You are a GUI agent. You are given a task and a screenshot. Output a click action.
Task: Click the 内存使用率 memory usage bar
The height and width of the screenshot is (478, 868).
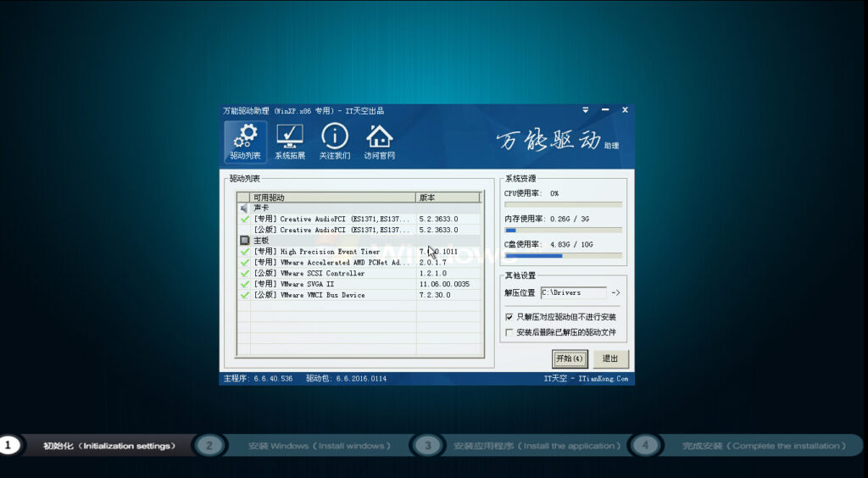point(563,231)
